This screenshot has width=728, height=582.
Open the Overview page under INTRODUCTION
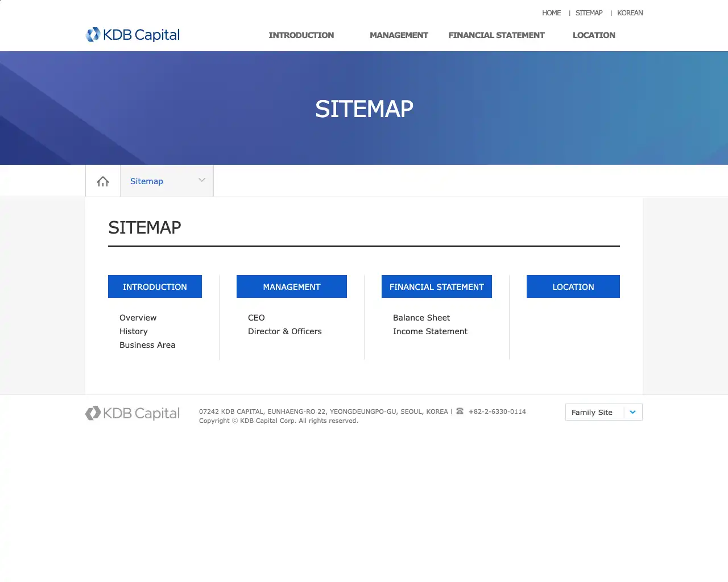[x=138, y=318]
